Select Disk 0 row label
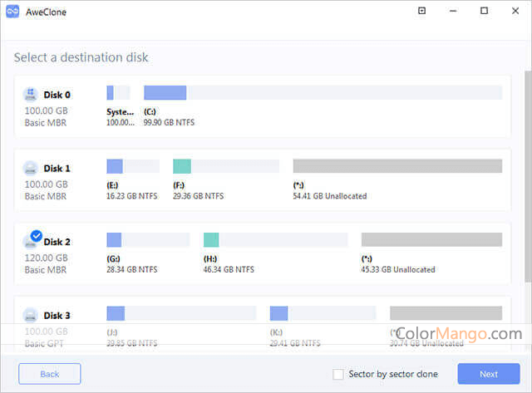Viewport: 532px width, 393px height. click(57, 95)
